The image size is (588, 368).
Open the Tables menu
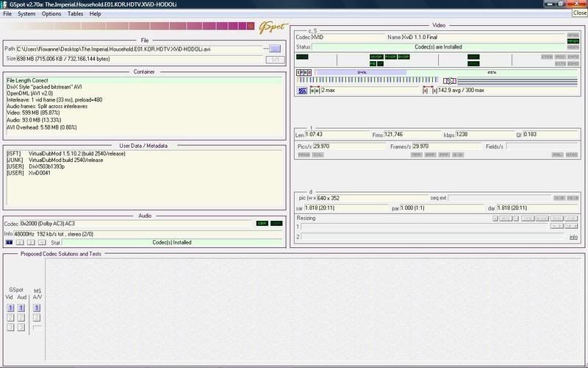coord(76,13)
